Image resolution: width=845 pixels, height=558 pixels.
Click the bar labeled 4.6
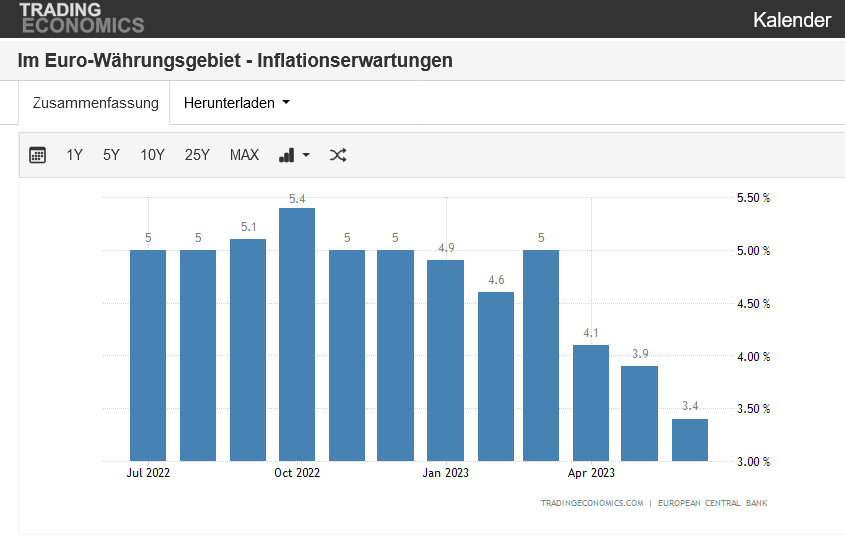pos(496,377)
